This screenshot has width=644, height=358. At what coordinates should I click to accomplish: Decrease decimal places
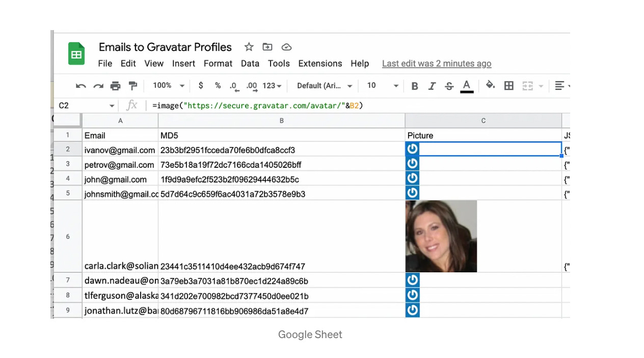pyautogui.click(x=234, y=86)
